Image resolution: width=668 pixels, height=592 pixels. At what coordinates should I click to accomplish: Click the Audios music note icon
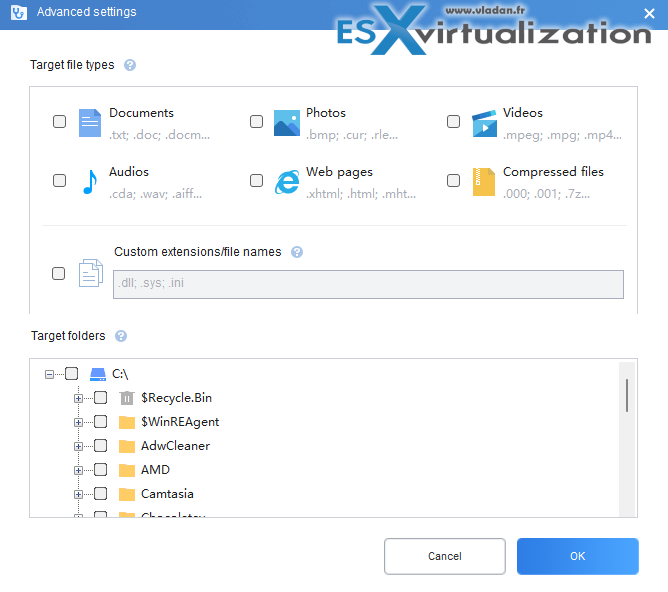(x=90, y=182)
